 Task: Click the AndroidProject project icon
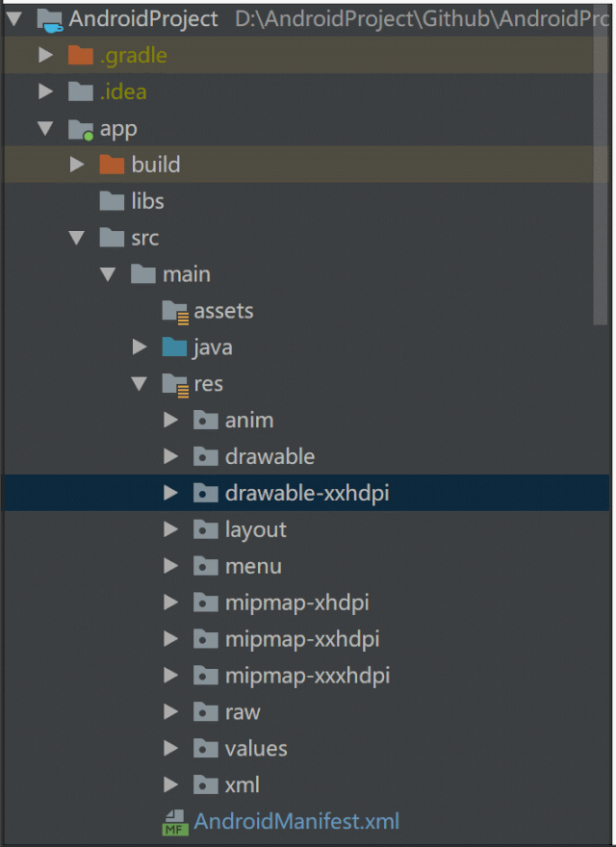[x=50, y=19]
